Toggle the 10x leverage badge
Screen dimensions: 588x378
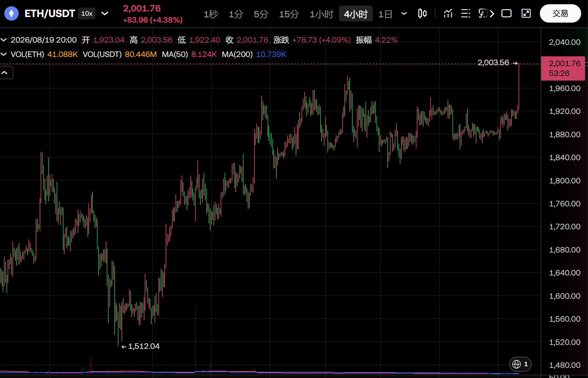click(87, 13)
